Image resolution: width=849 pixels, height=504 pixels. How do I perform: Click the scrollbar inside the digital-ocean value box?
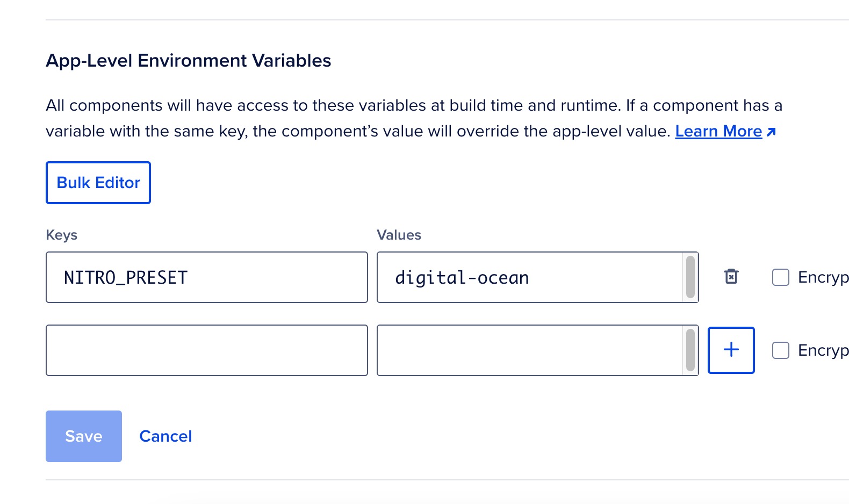coord(690,277)
